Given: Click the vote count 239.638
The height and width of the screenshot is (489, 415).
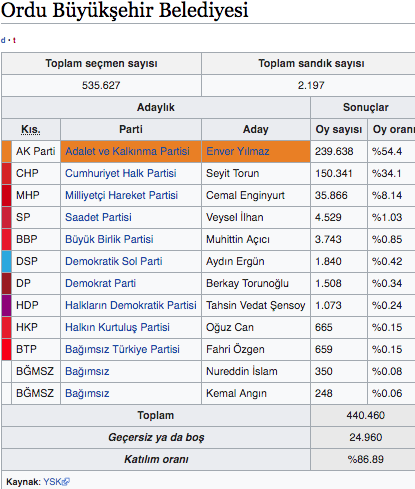Looking at the screenshot, I should pos(334,151).
